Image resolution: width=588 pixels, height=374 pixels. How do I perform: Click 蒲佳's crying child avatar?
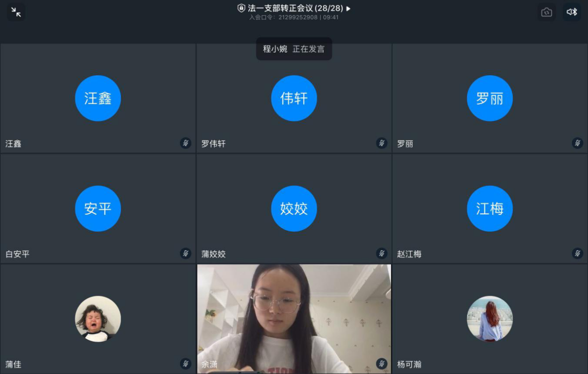(98, 319)
